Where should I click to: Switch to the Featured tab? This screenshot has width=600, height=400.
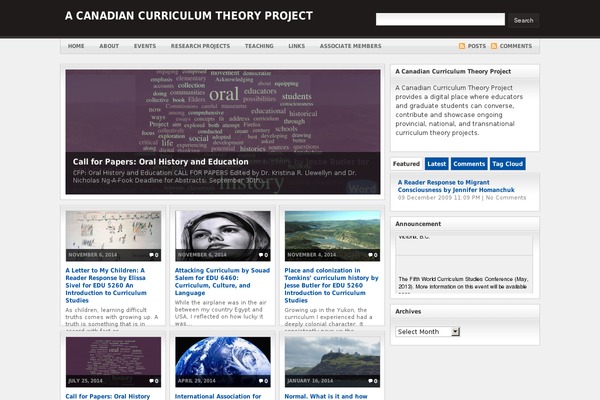coord(406,164)
